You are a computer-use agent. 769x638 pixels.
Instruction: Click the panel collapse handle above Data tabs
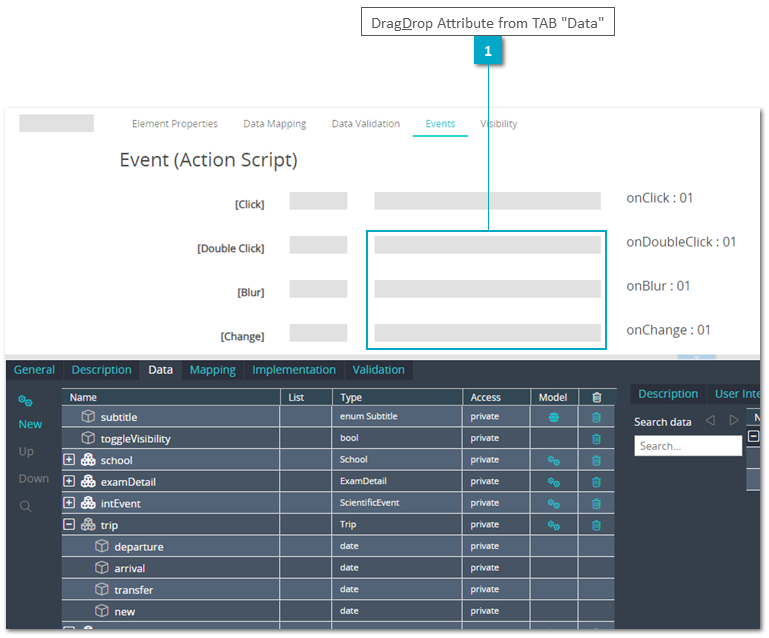[x=696, y=357]
